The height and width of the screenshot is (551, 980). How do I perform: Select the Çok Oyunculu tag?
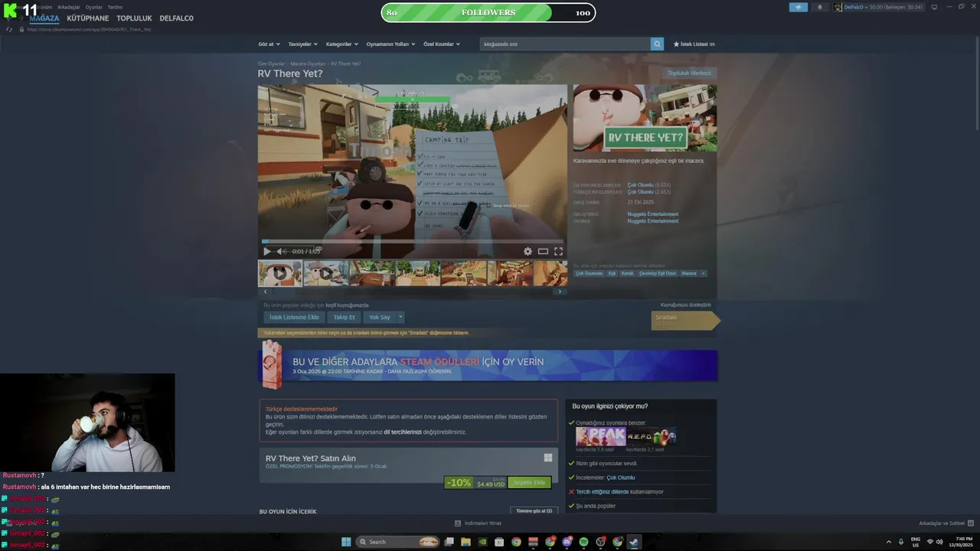[x=590, y=273]
